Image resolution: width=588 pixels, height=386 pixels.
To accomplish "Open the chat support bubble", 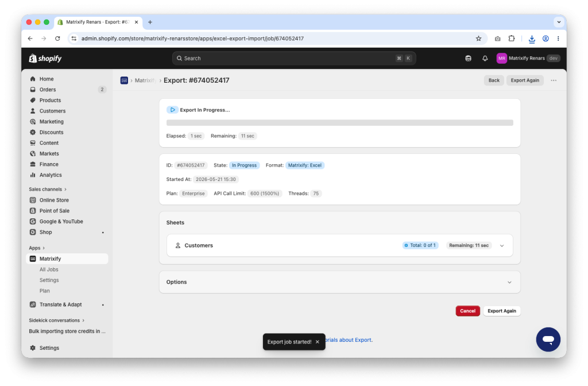I will click(x=548, y=339).
